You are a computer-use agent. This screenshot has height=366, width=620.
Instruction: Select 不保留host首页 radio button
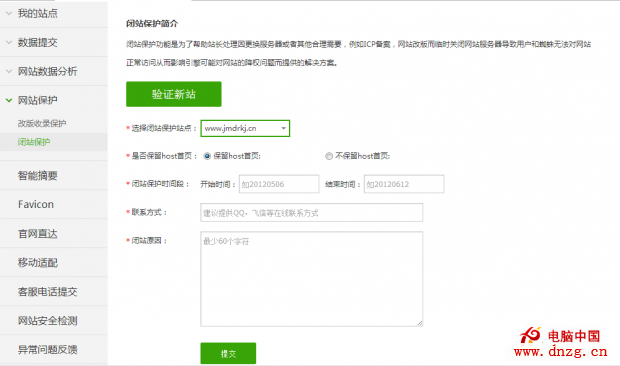pos(329,156)
